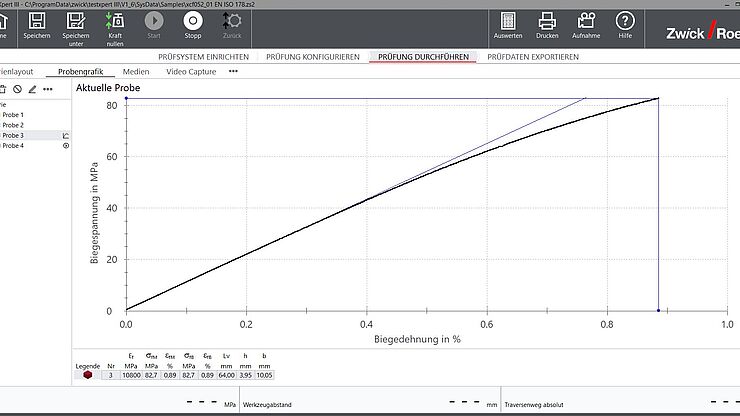Open the Prüfdaten exportieren tab

(532, 57)
